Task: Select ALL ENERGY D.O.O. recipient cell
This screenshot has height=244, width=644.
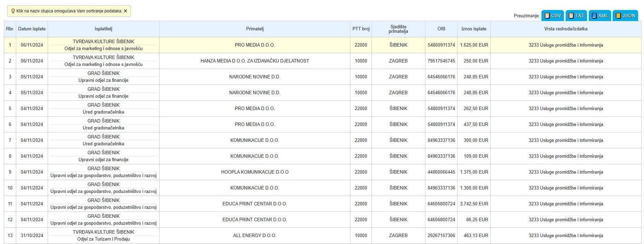Action: 255,235
